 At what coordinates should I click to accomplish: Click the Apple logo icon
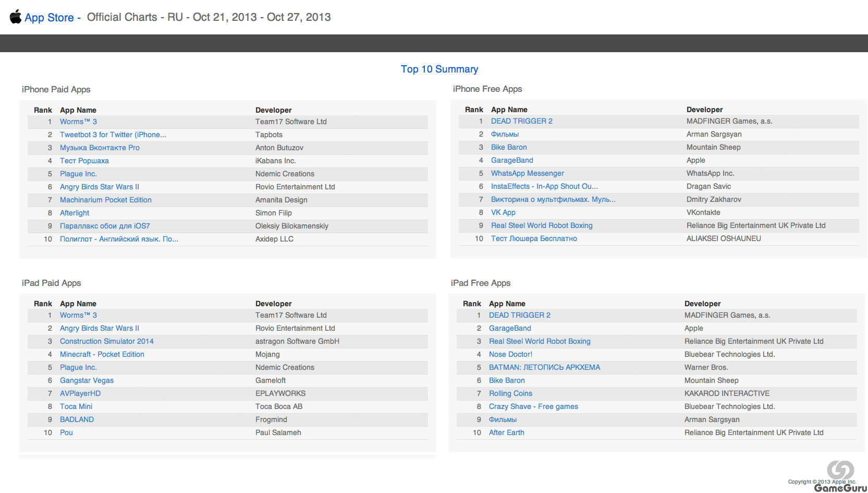(x=16, y=17)
